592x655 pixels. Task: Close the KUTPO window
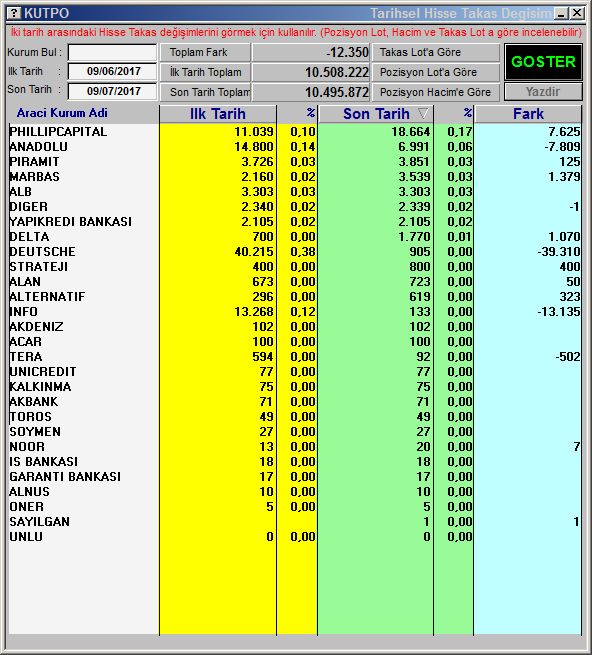click(x=577, y=13)
